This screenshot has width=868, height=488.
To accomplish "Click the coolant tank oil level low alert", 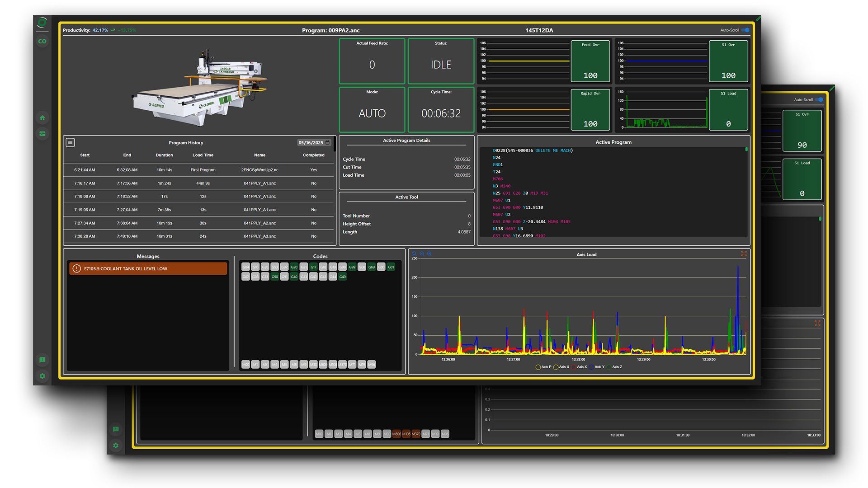I will (x=148, y=268).
